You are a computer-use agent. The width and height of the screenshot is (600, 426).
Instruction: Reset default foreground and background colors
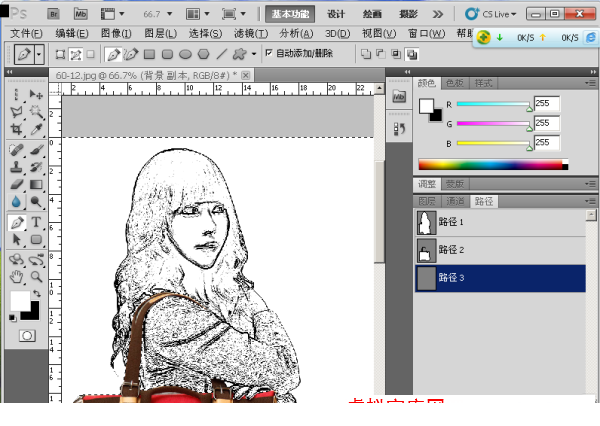coord(13,318)
